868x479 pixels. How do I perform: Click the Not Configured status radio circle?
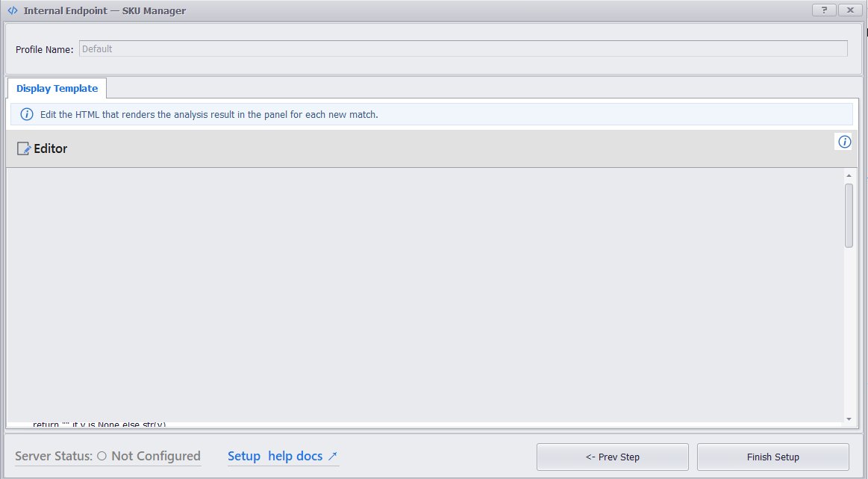pyautogui.click(x=102, y=457)
